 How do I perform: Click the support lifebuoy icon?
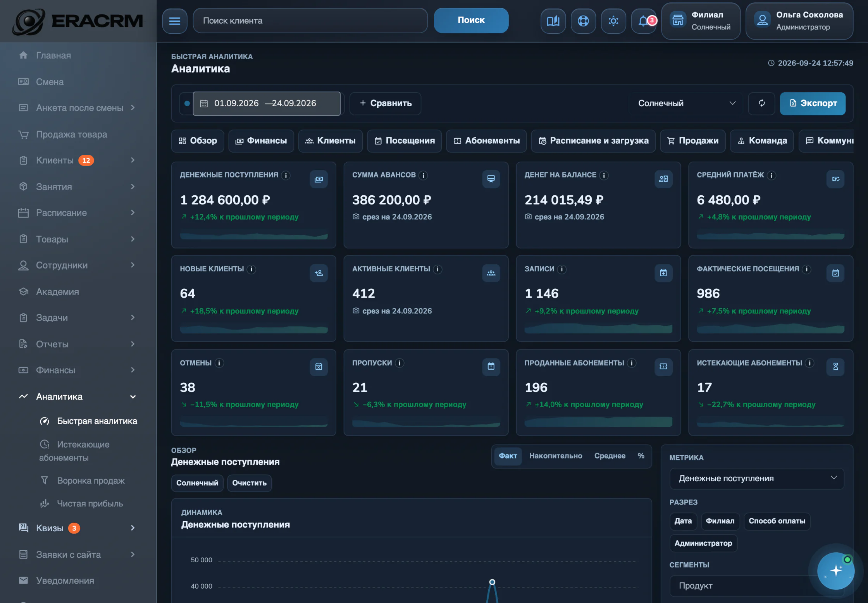[583, 21]
